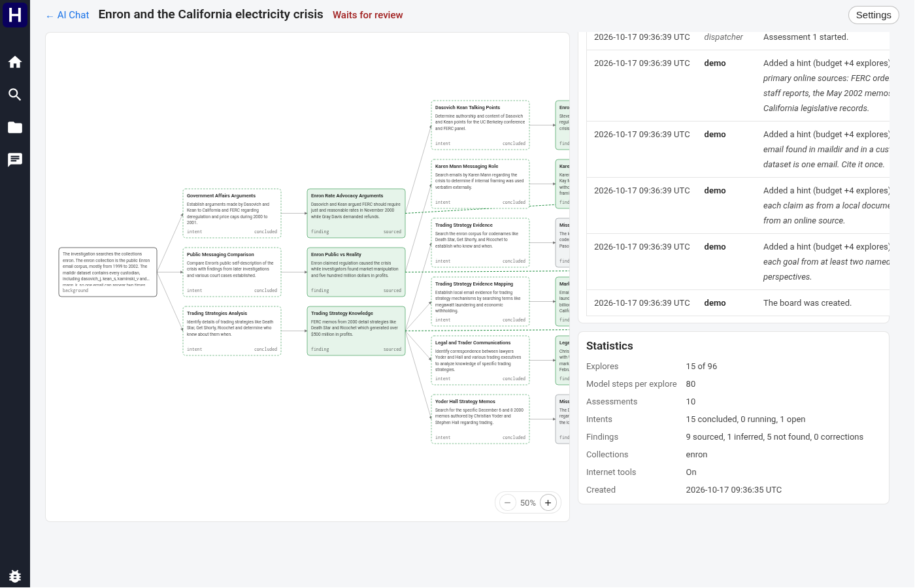The width and height of the screenshot is (915, 588).
Task: Open the folder icon in the sidebar
Action: [15, 127]
